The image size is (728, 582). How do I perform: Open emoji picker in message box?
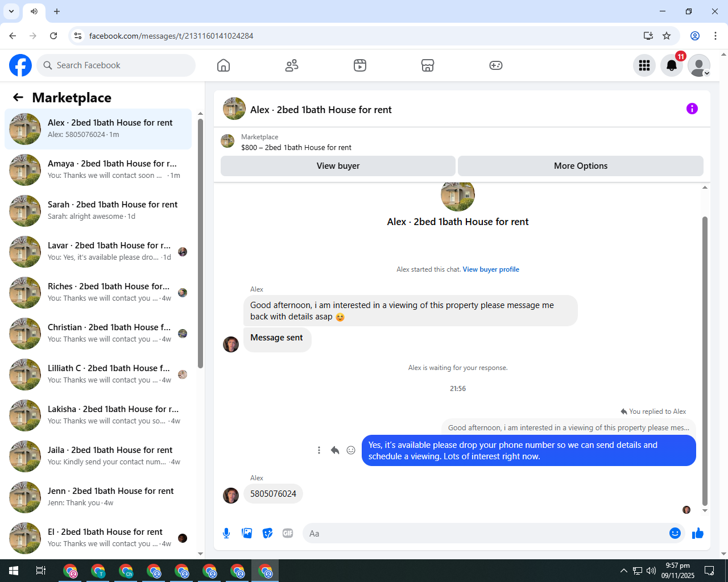[675, 533]
